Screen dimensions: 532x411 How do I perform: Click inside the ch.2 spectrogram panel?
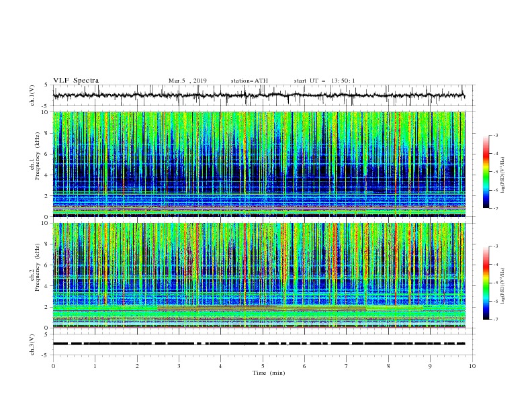pos(259,275)
